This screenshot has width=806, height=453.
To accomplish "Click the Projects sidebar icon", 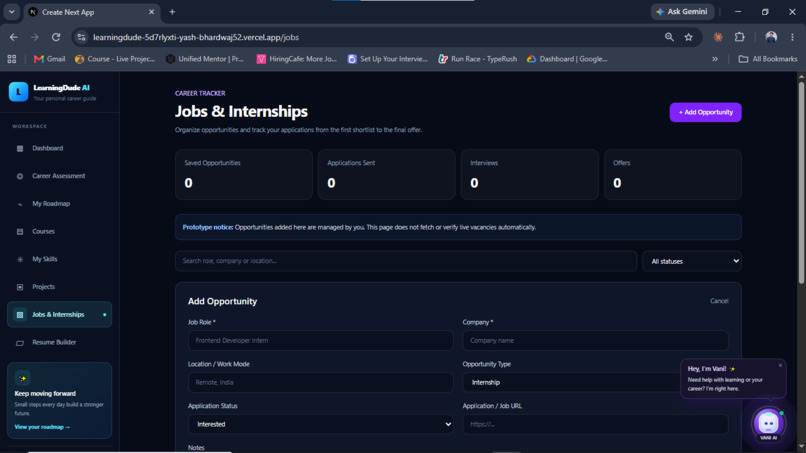I will click(20, 287).
